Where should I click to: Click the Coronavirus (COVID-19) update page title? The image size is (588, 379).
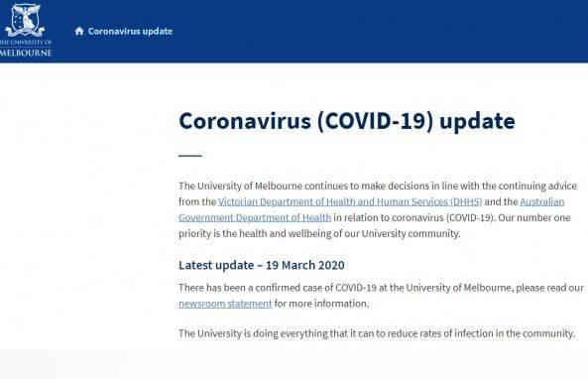pos(347,121)
